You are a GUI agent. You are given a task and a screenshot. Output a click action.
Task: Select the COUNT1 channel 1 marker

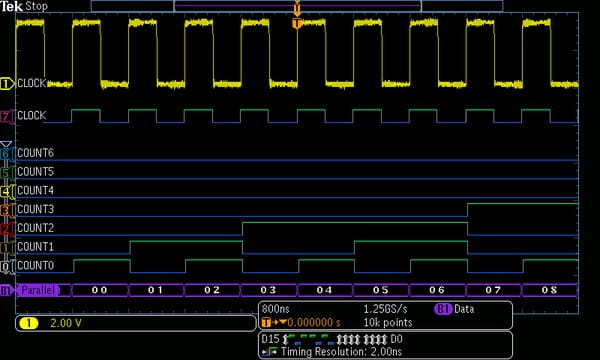coord(6,248)
